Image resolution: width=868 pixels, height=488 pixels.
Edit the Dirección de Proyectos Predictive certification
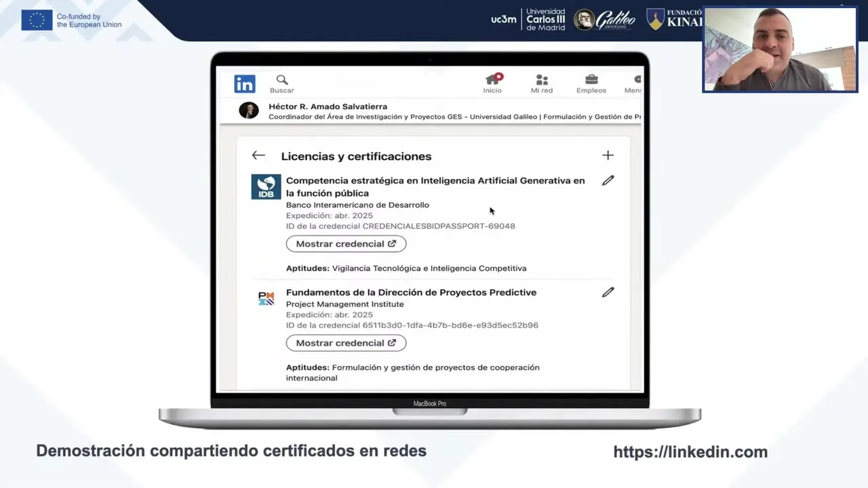pyautogui.click(x=608, y=292)
